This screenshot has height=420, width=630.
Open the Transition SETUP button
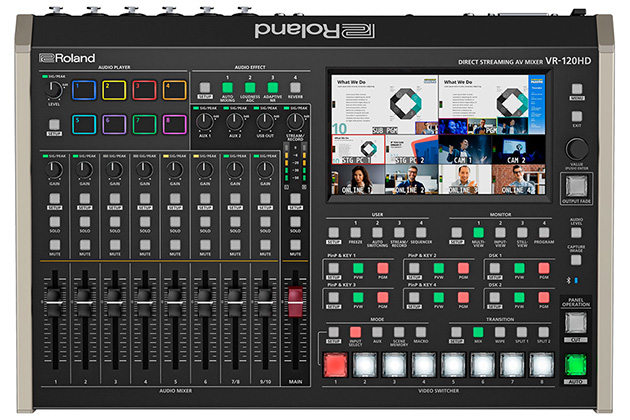tap(456, 331)
